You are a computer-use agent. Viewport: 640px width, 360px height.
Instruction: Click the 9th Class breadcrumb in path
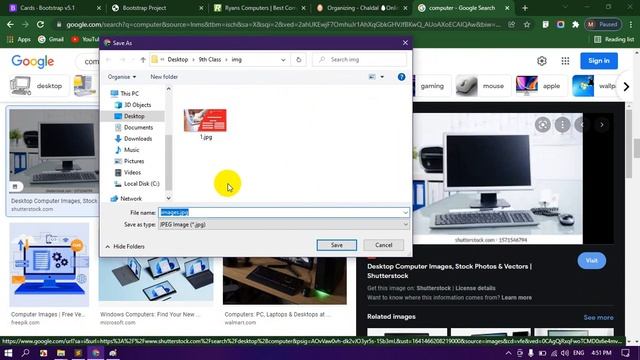pos(210,60)
